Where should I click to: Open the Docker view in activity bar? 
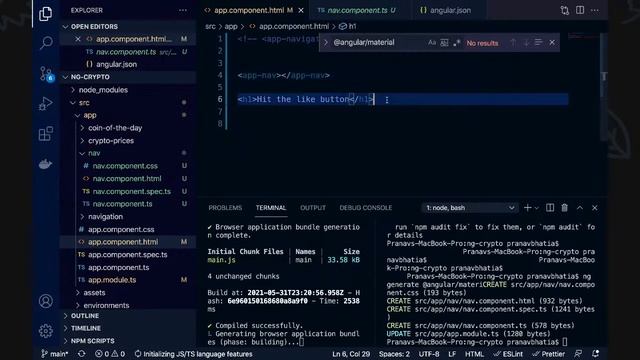tap(45, 164)
